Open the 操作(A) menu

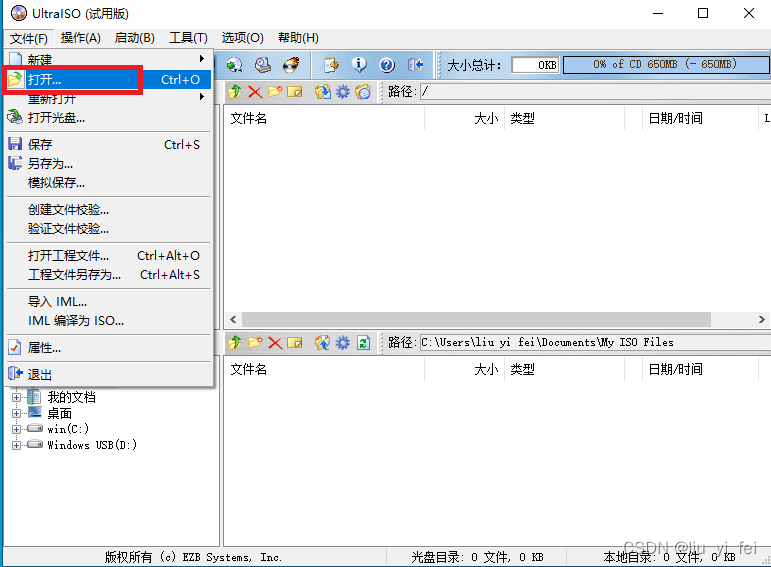(x=81, y=38)
